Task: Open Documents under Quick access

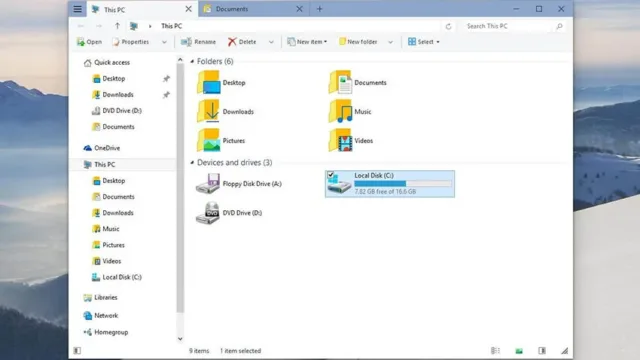Action: click(x=113, y=127)
